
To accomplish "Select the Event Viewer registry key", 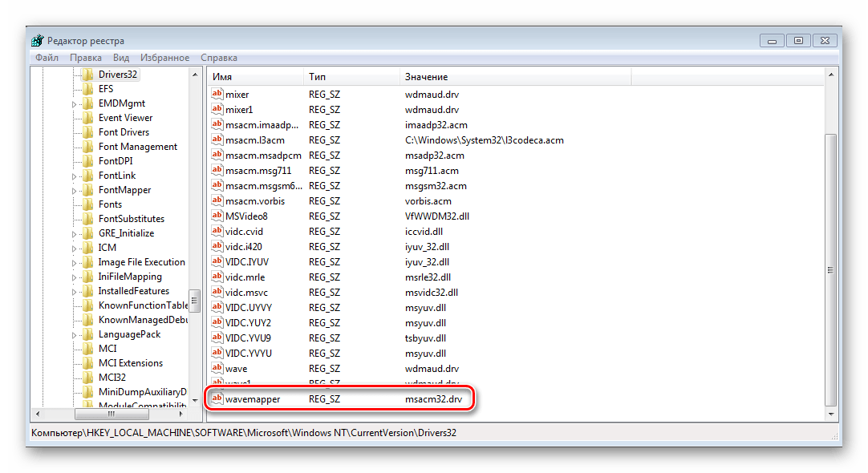I will coord(125,118).
